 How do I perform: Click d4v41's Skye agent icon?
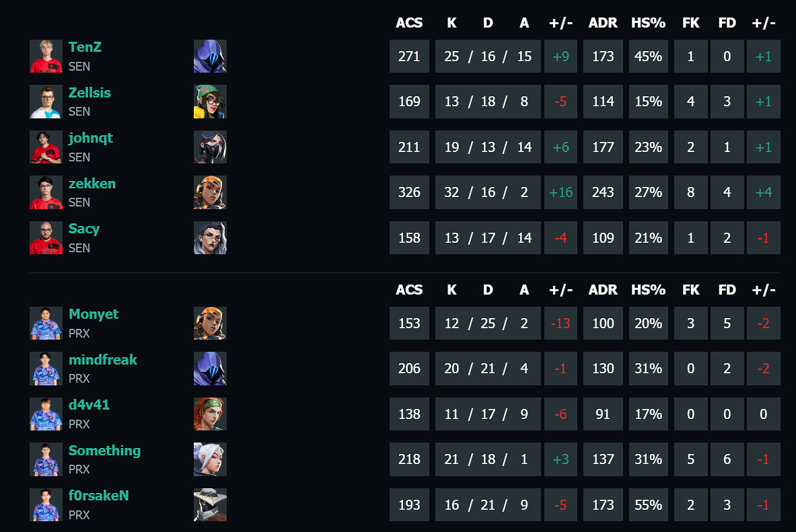click(210, 414)
